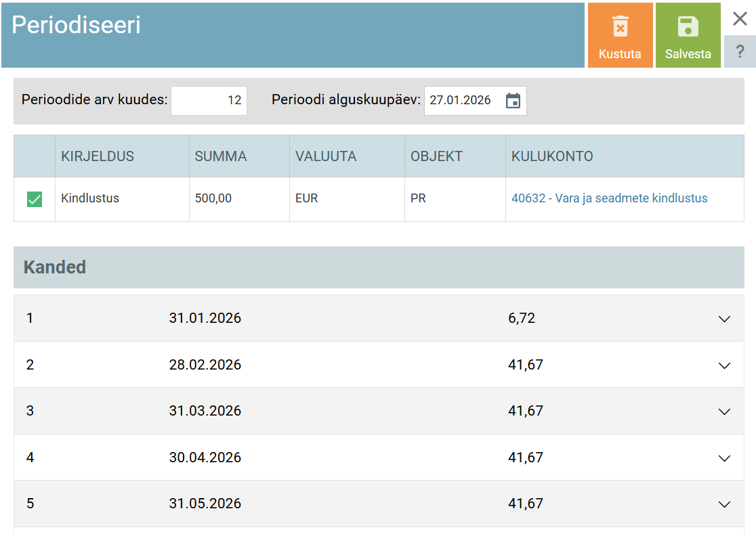The height and width of the screenshot is (534, 756).
Task: Expand entry 3 dated 31.03.2026
Action: click(x=724, y=411)
